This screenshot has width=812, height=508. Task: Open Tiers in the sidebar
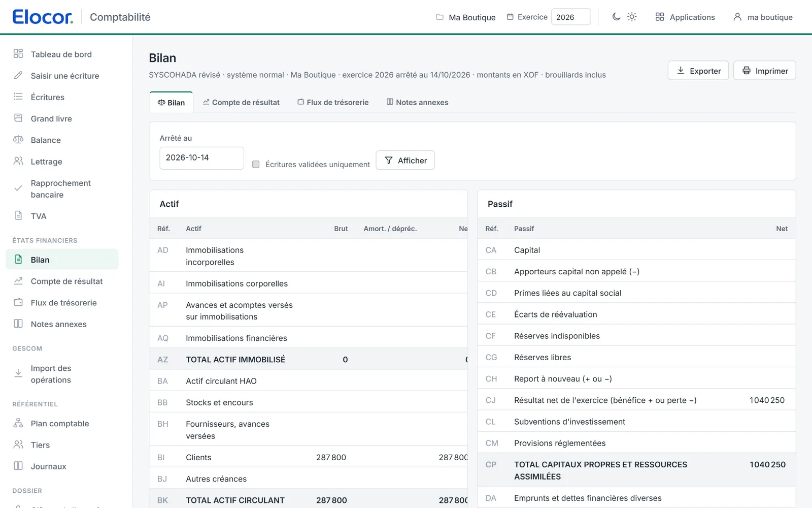point(62,444)
